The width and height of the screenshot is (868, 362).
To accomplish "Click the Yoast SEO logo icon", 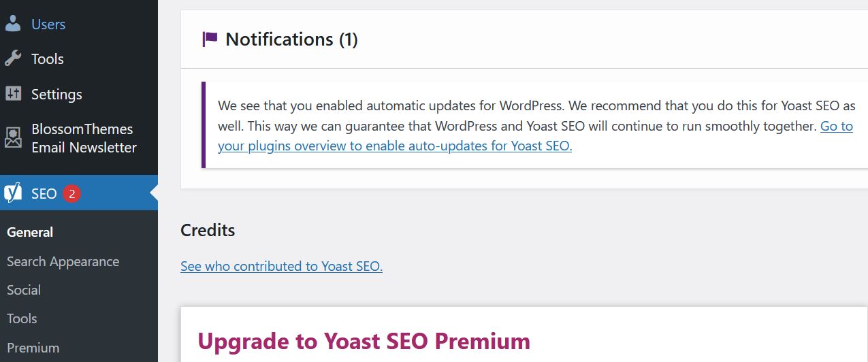I will tap(13, 193).
